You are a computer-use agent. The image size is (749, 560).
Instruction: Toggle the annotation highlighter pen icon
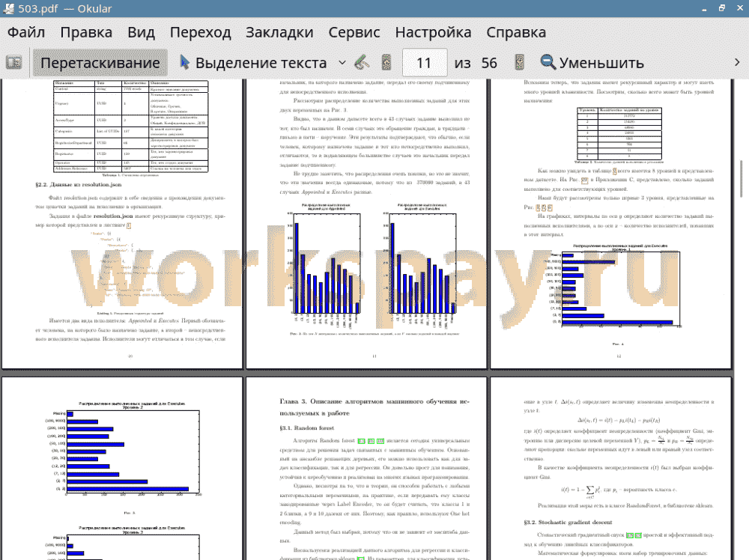click(x=362, y=63)
